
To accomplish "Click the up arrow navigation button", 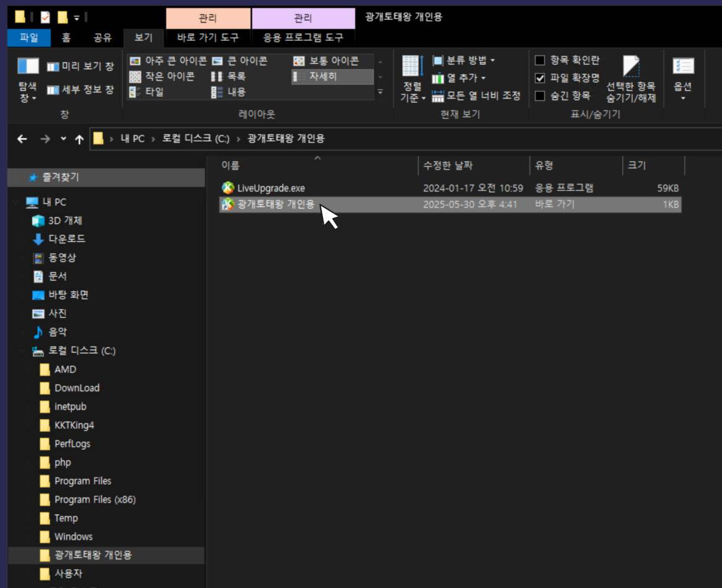I will coord(79,139).
